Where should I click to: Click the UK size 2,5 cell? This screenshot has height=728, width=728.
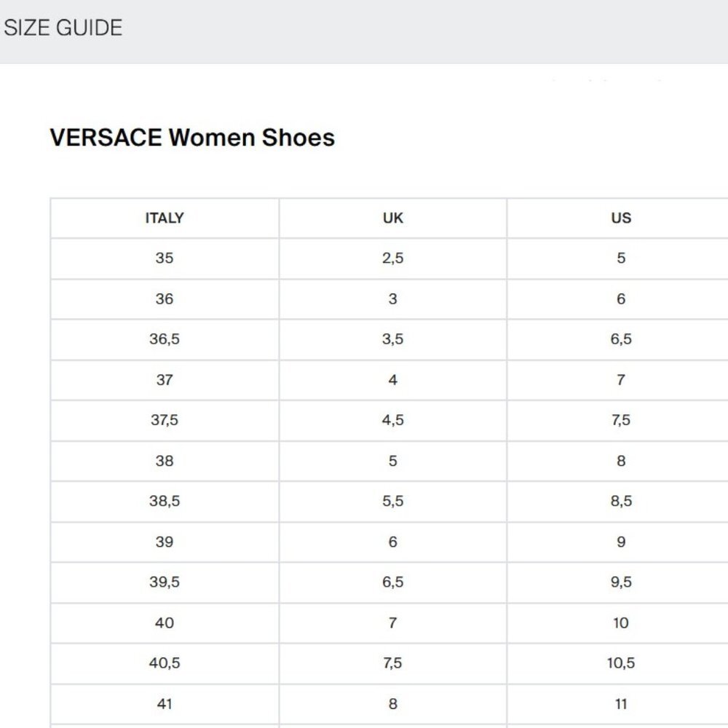[x=393, y=258]
